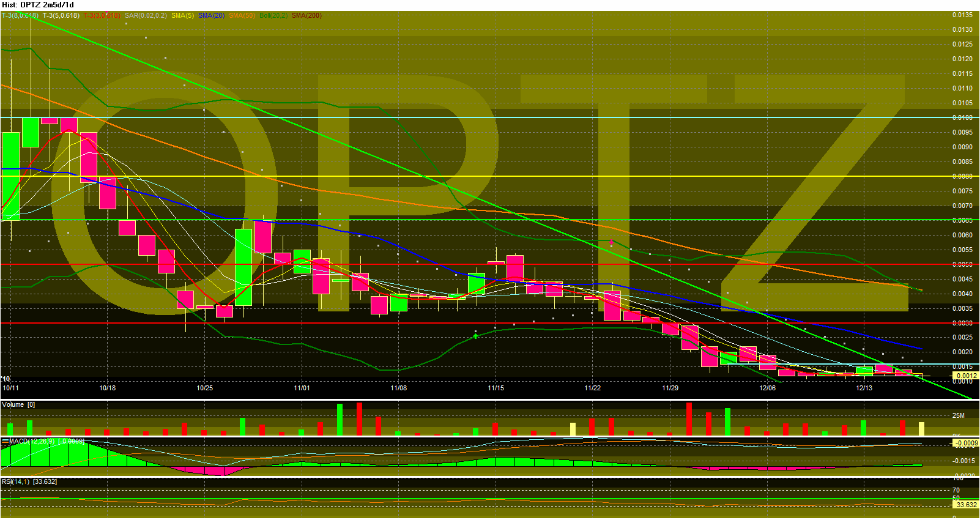980x520 pixels.
Task: Click the 0.0020 price axis label
Action: (x=962, y=352)
